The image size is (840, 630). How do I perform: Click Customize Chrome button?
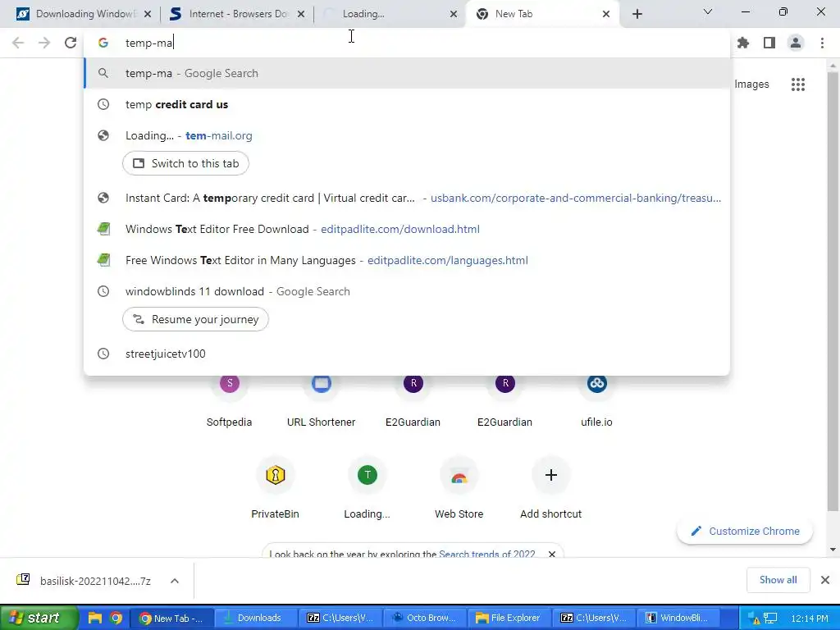coord(745,531)
